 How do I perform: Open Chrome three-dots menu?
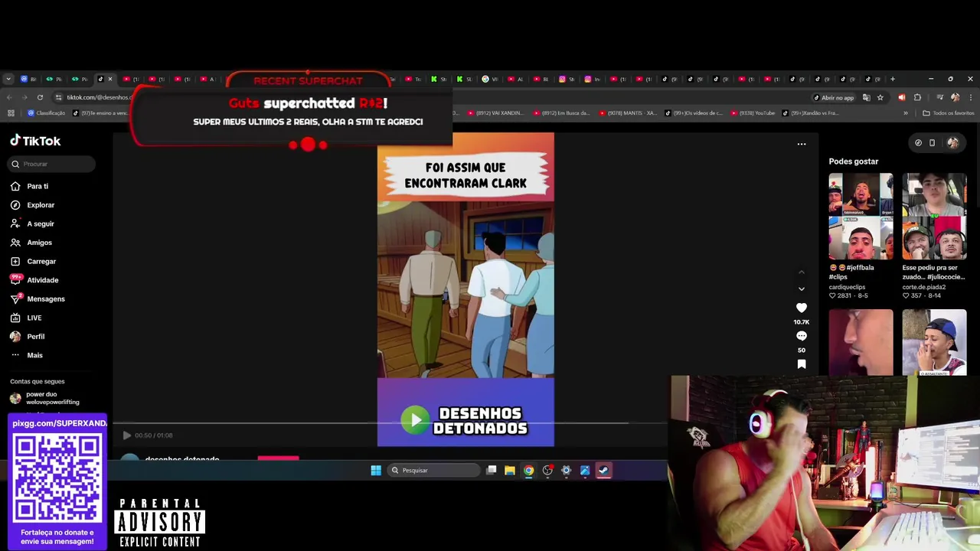(x=970, y=97)
